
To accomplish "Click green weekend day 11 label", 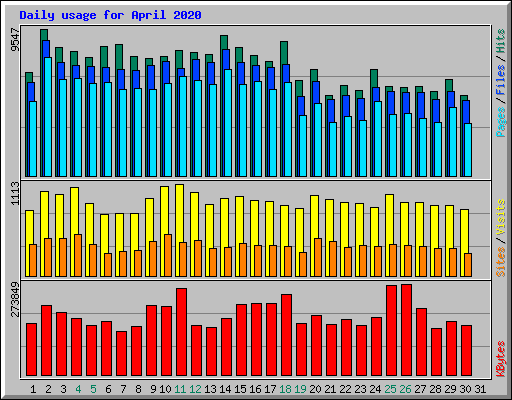I will click(180, 389).
